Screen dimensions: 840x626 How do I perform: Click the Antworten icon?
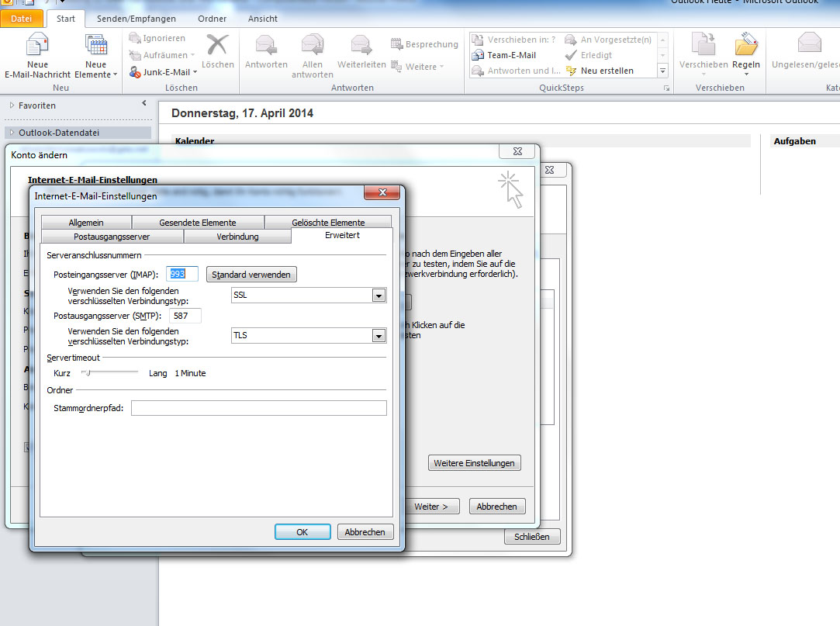click(266, 45)
